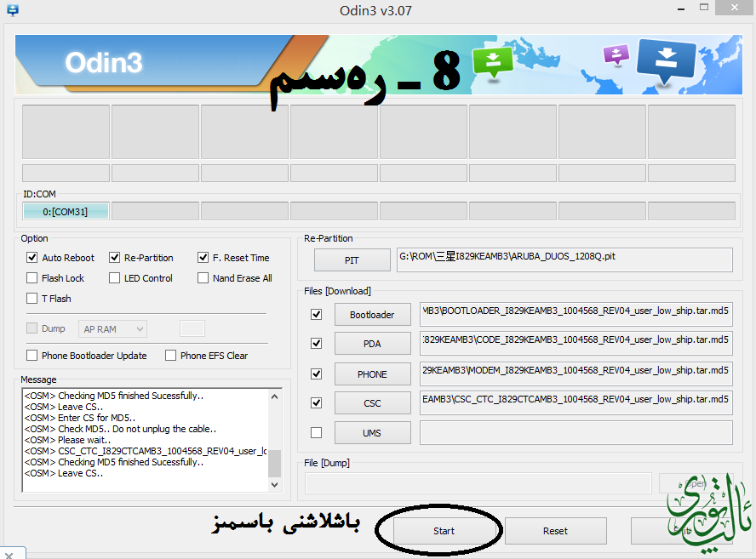Uncheck the PDA file checkbox
The image size is (756, 559).
point(317,344)
